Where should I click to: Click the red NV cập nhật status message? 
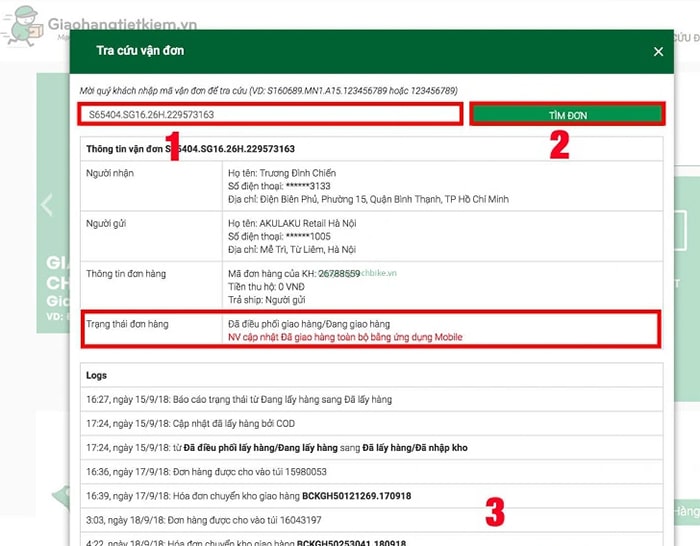(x=345, y=337)
